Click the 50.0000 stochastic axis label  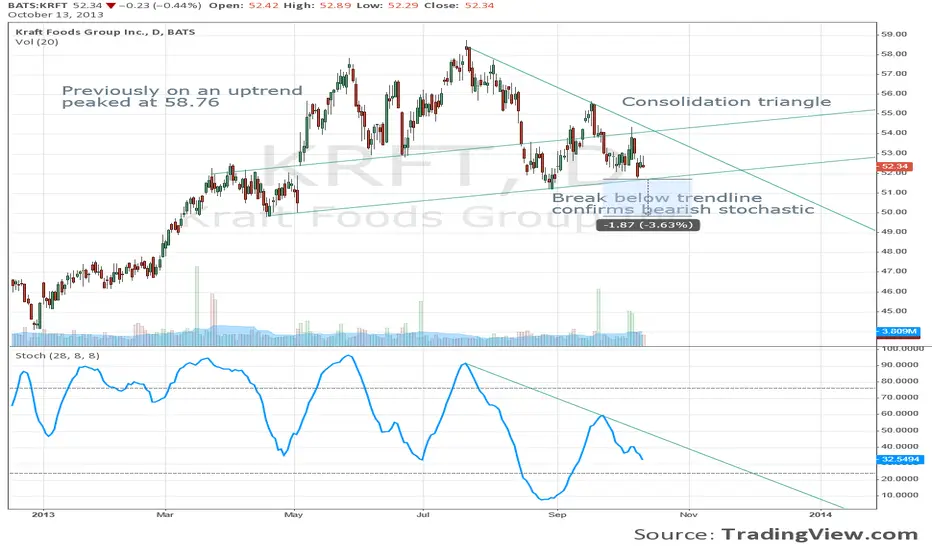900,430
